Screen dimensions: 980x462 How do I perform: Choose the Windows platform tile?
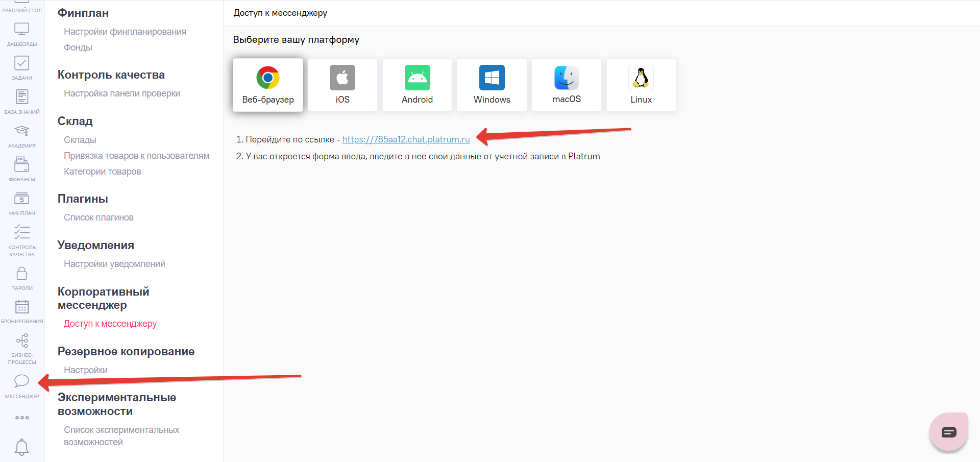coord(492,85)
